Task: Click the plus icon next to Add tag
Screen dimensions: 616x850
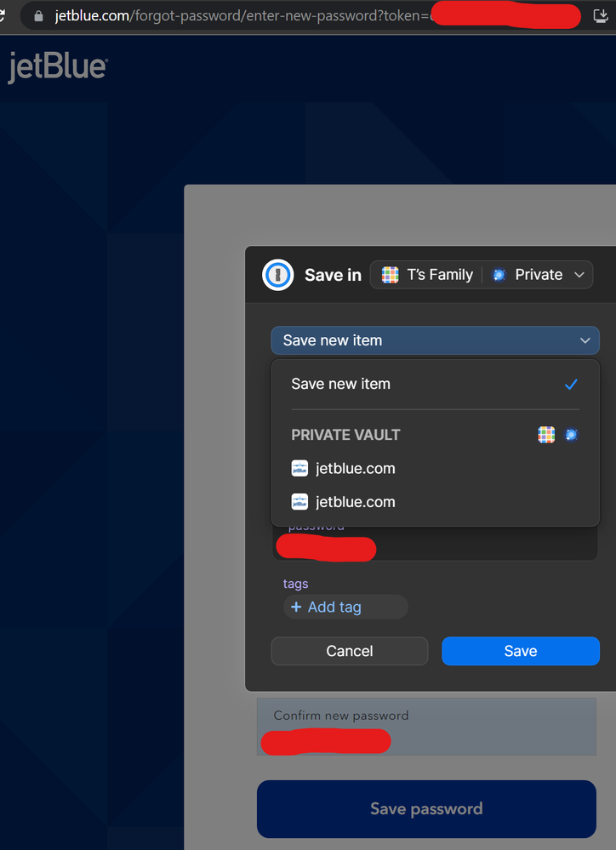Action: (296, 607)
